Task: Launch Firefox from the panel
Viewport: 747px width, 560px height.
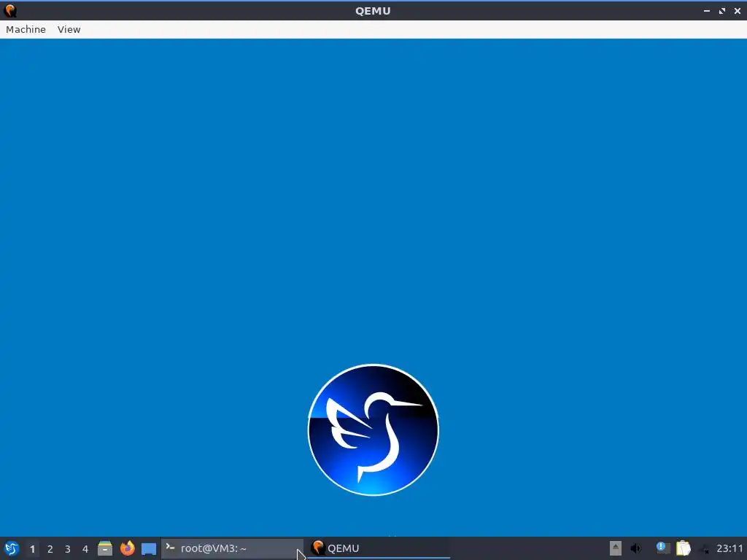Action: tap(127, 548)
